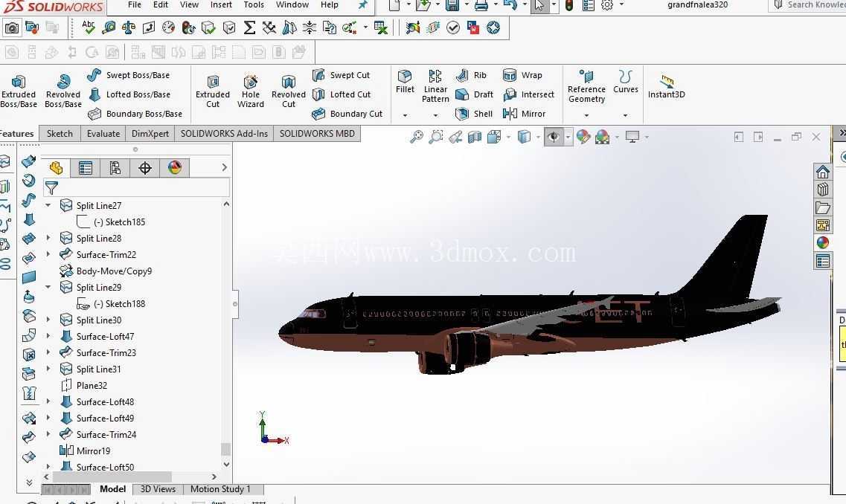Open the DisplayManager tab

174,168
